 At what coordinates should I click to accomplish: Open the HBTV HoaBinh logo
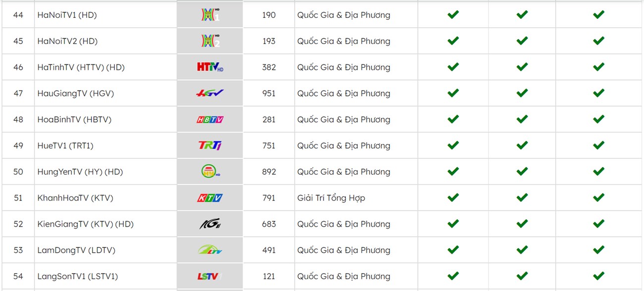tap(210, 119)
